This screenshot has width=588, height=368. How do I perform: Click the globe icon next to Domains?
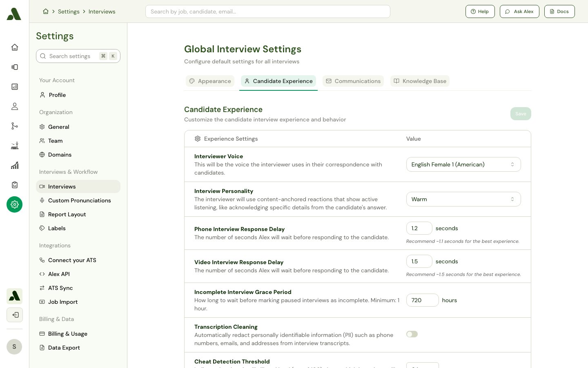42,155
